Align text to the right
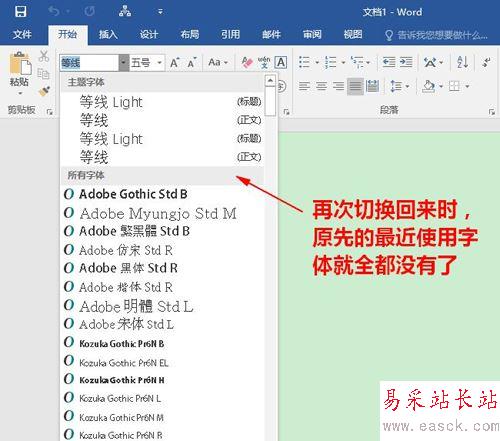Image resolution: width=500 pixels, height=441 pixels. coord(338,87)
